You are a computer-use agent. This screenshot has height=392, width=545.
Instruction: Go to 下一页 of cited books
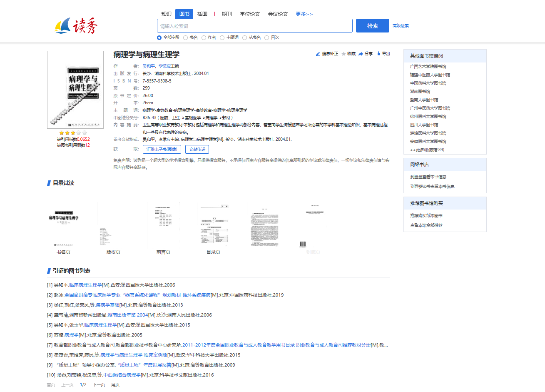pos(99,385)
